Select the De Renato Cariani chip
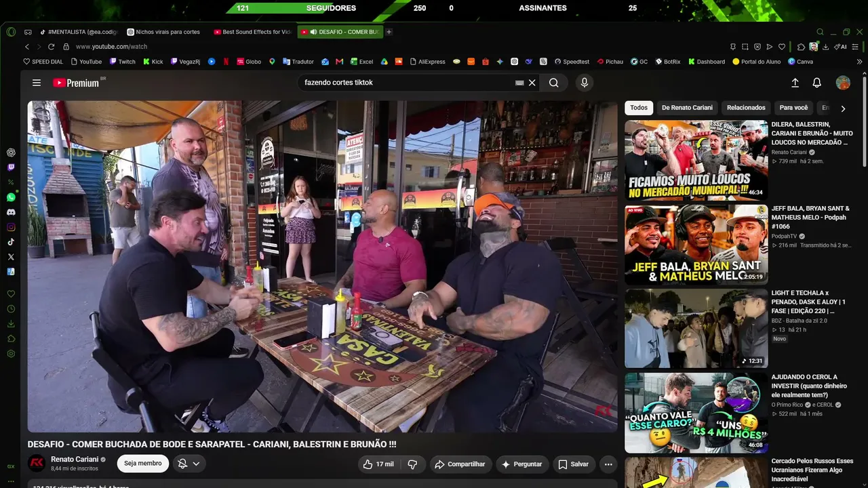Screen dimensions: 868x488 point(688,108)
